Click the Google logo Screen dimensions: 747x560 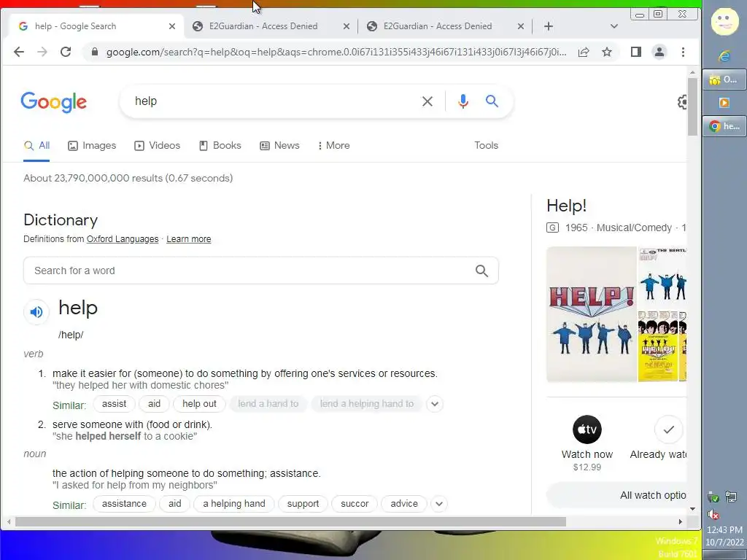click(54, 102)
